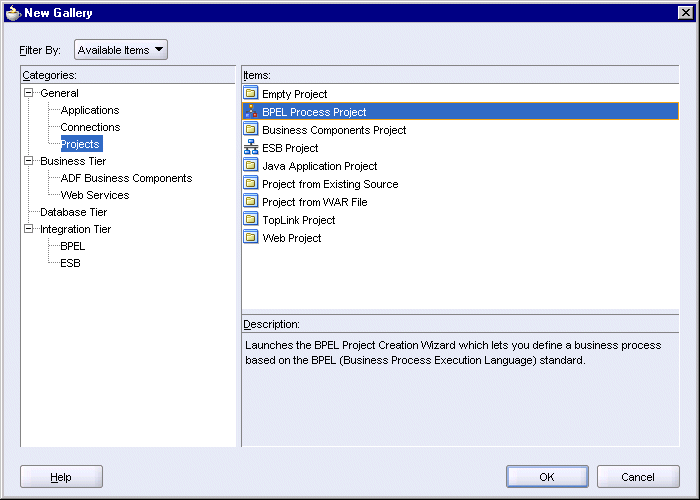The width and height of the screenshot is (700, 500).
Task: Select Applications under General
Action: (x=90, y=110)
